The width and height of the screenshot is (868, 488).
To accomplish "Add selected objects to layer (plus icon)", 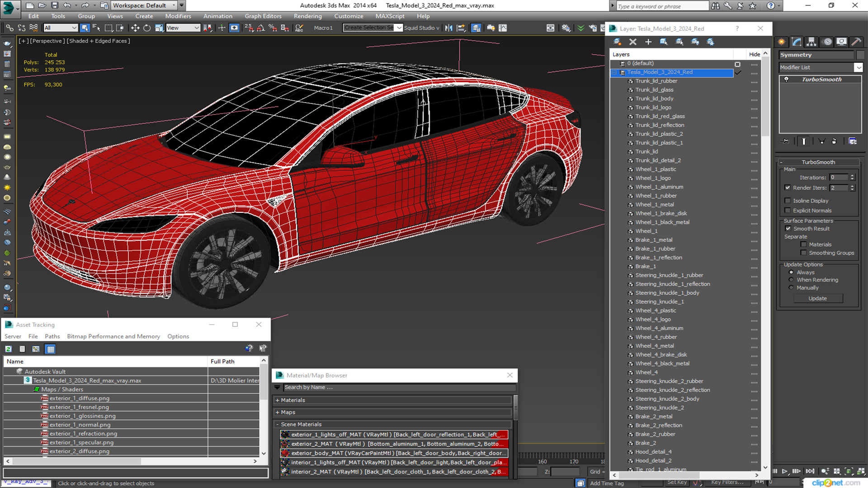I will [648, 42].
